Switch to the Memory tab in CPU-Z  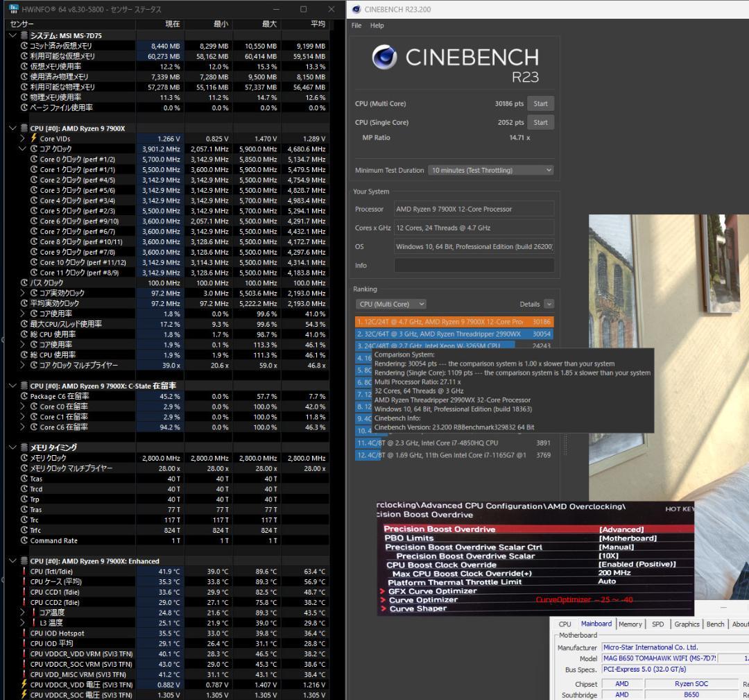pyautogui.click(x=630, y=624)
